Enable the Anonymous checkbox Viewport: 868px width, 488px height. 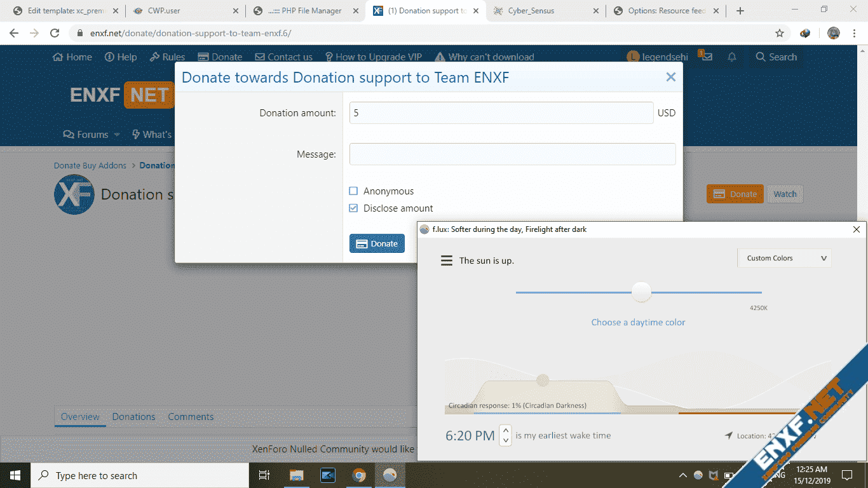[x=354, y=191]
